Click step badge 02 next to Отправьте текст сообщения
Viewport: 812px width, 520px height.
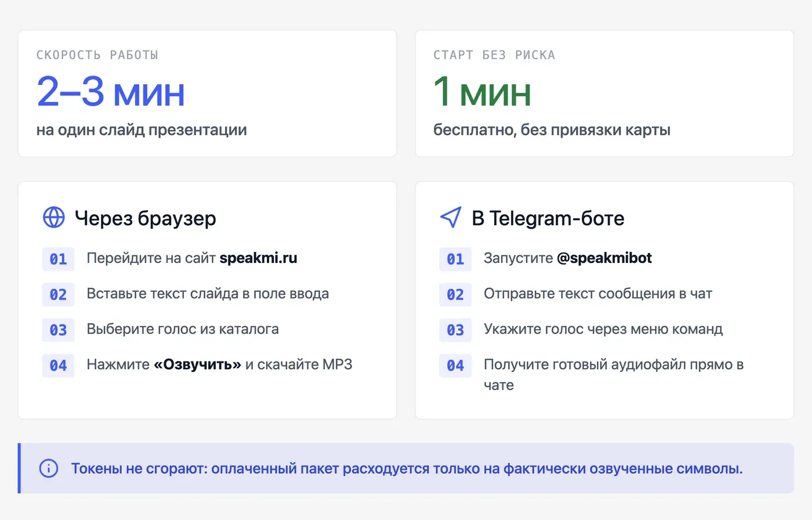(x=455, y=294)
